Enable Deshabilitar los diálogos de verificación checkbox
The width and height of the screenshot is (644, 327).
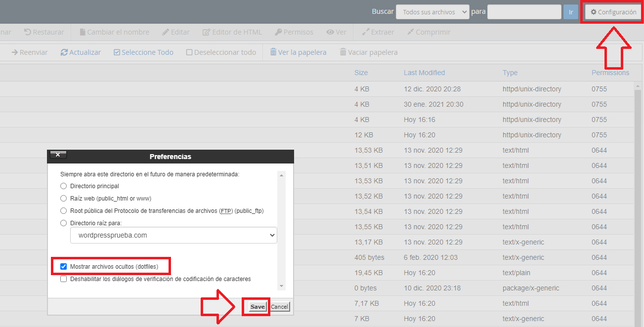tap(63, 279)
